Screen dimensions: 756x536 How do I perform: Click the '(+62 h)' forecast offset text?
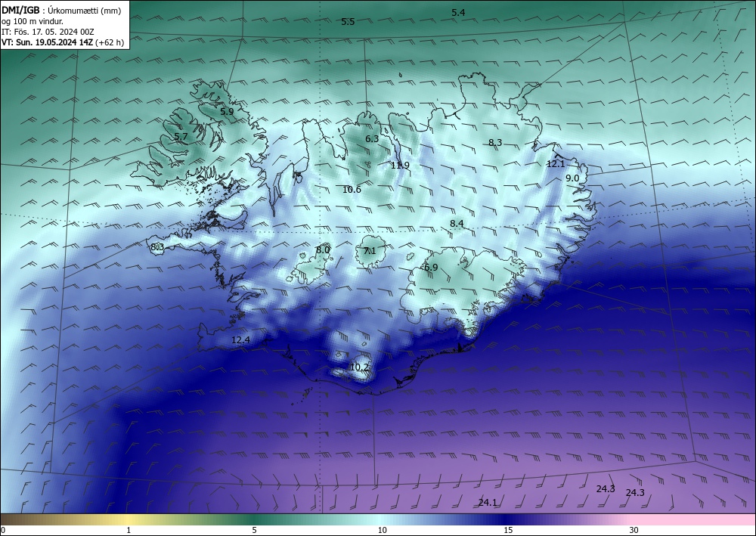pyautogui.click(x=110, y=42)
